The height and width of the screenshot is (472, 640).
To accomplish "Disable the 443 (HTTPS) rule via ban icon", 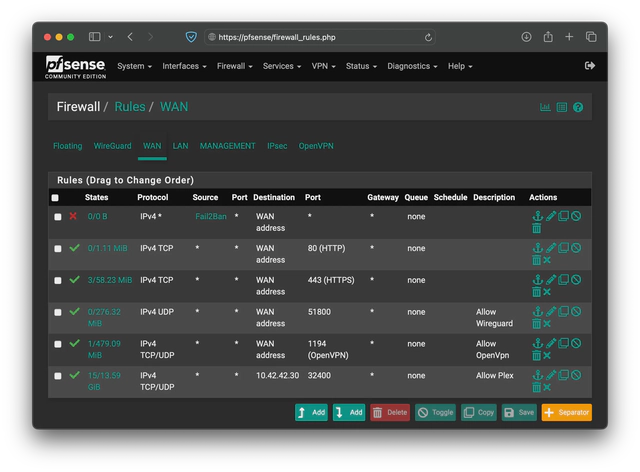I will 575,280.
